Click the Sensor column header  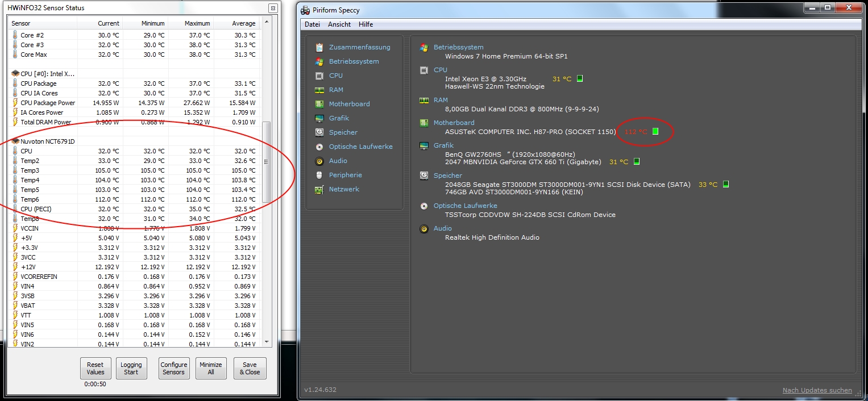click(x=43, y=23)
